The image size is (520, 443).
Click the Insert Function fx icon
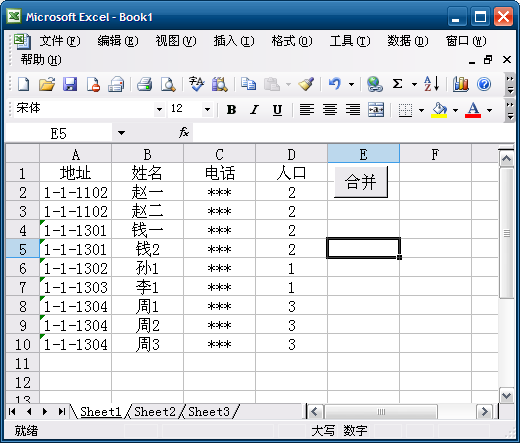tap(184, 132)
